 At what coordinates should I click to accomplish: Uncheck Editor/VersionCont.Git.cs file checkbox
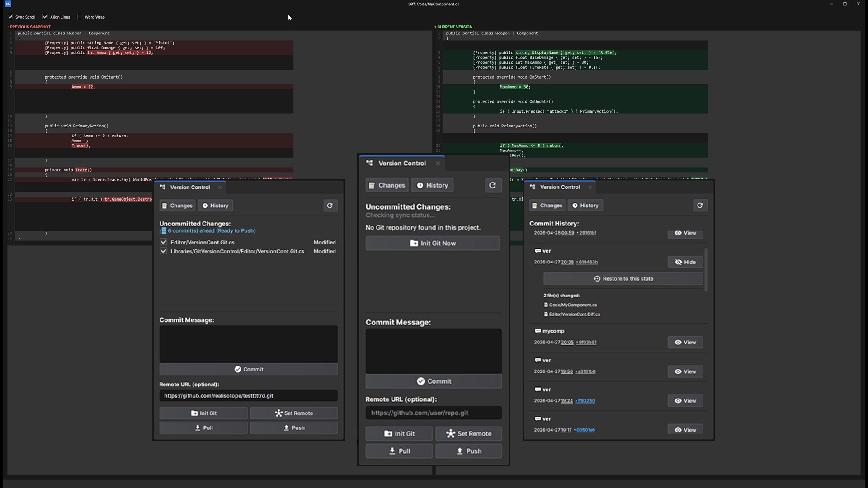tap(164, 242)
